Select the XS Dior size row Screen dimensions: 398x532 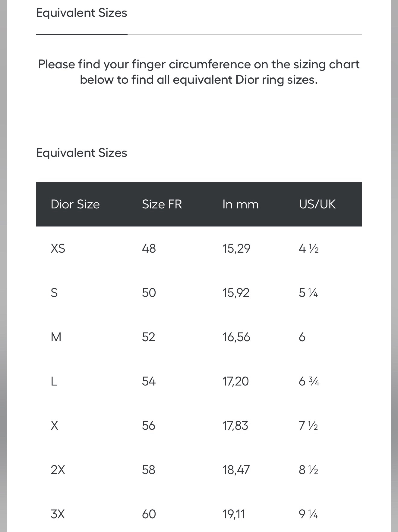point(199,248)
